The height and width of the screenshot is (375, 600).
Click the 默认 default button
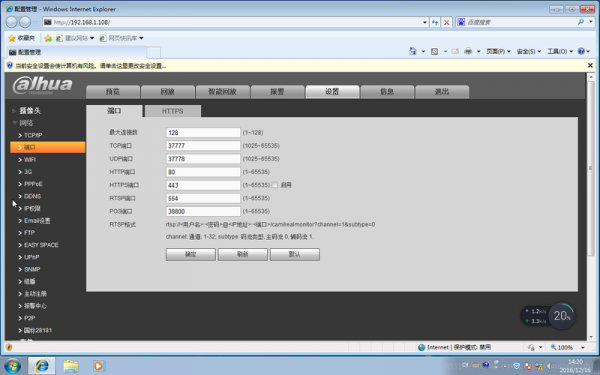295,254
